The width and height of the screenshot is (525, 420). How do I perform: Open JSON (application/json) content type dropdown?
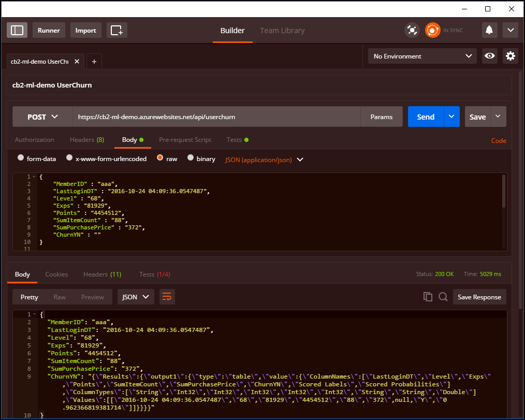point(264,160)
